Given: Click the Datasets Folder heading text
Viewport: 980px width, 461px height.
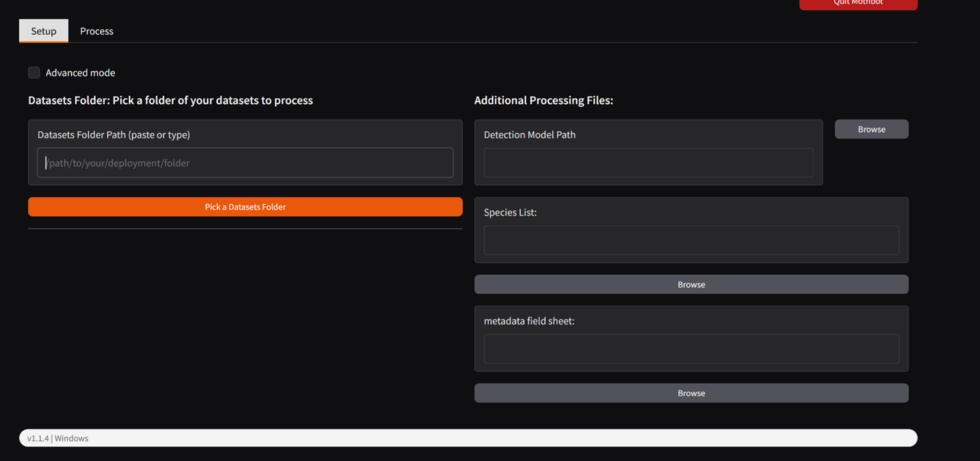Looking at the screenshot, I should coord(171,100).
